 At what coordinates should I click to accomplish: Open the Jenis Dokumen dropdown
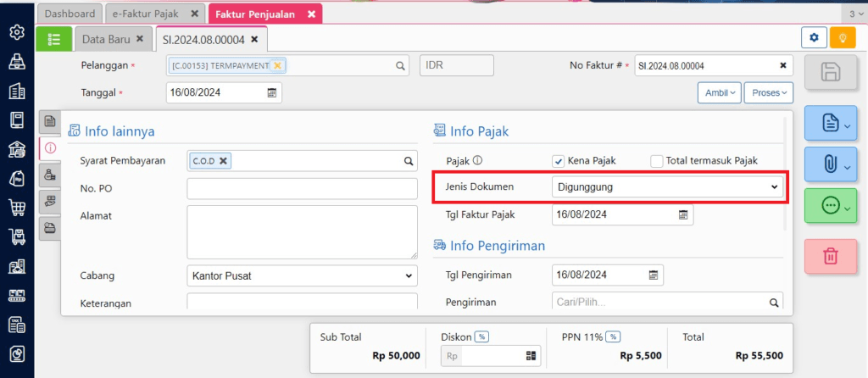[667, 187]
